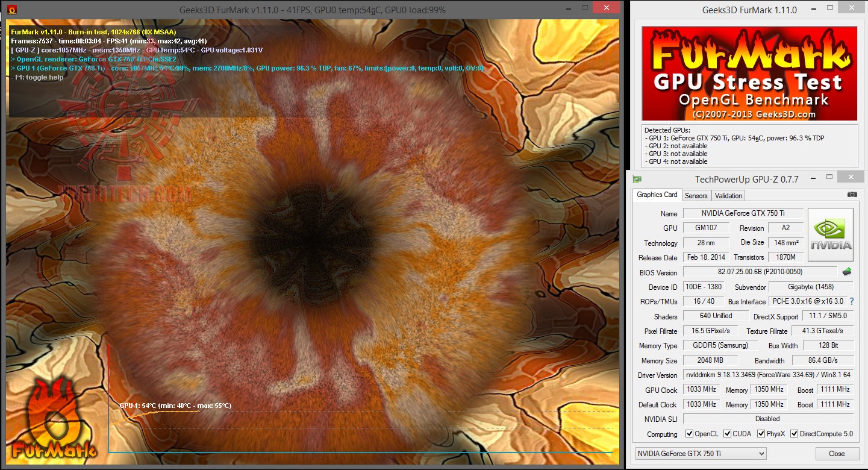
Task: Toggle the OpenCL checkbox
Action: 690,434
